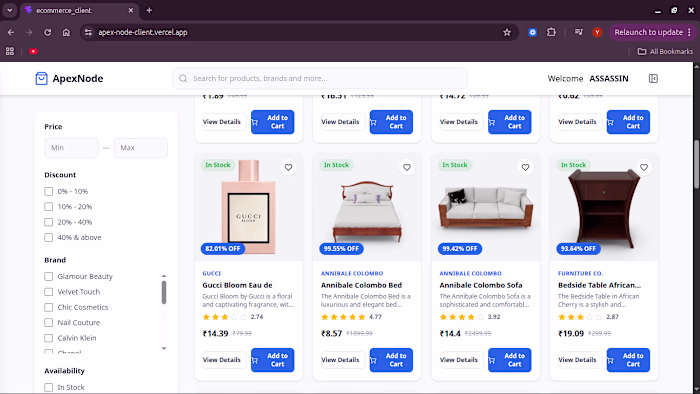Enable the 0% - 10% discount filter
Image resolution: width=700 pixels, height=394 pixels.
tap(49, 191)
